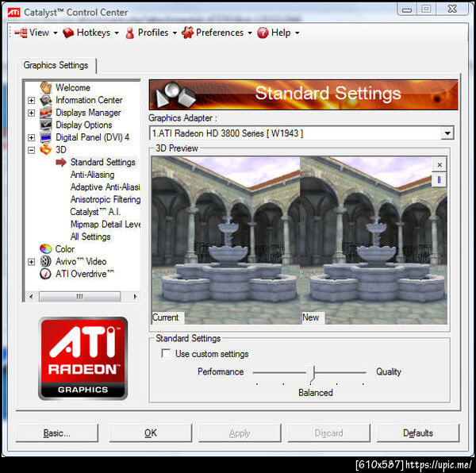Image resolution: width=476 pixels, height=473 pixels.
Task: Click the ATI Radeon Graphics logo
Action: pos(83,358)
